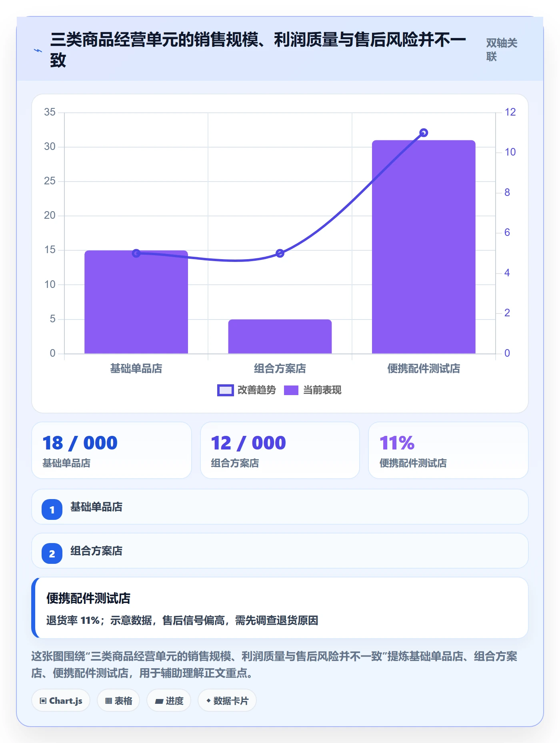The image size is (560, 743).
Task: Click the 便携配件测试店 label under 11%
Action: 413,463
